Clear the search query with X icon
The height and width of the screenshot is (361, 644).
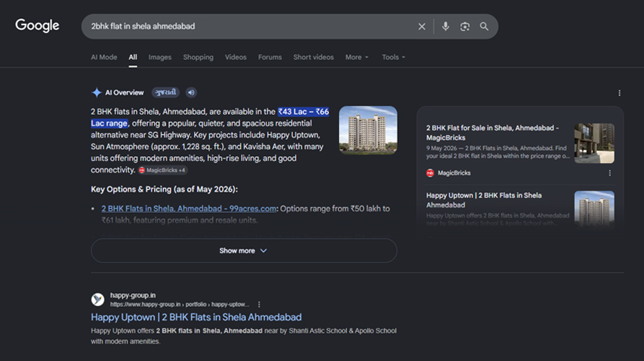click(422, 27)
